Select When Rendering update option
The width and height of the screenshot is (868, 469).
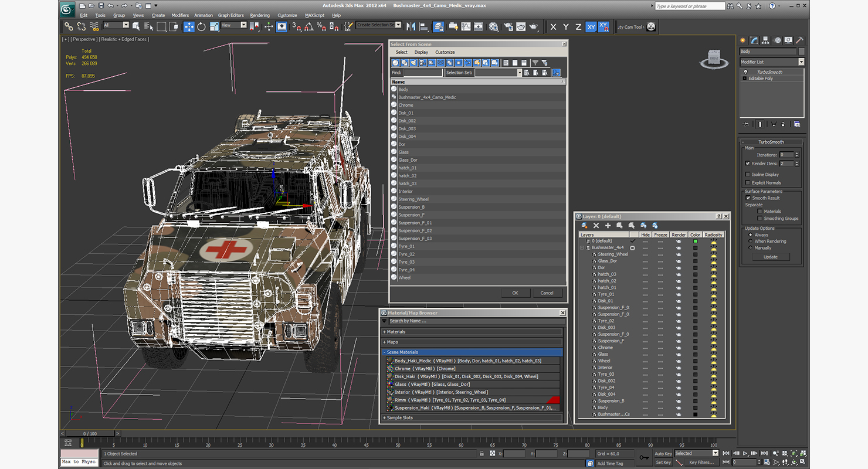click(751, 241)
